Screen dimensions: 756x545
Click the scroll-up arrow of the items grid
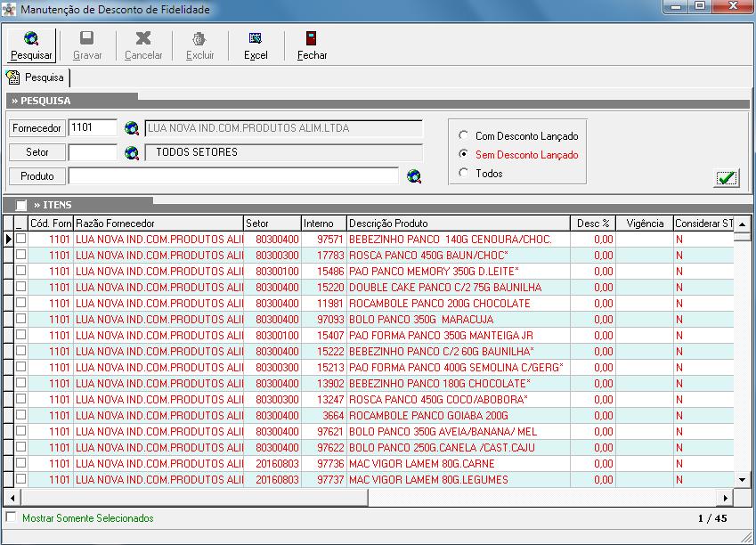pos(743,224)
